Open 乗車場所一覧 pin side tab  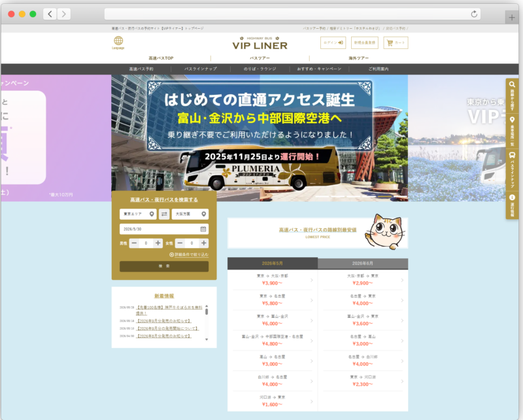[x=512, y=131]
